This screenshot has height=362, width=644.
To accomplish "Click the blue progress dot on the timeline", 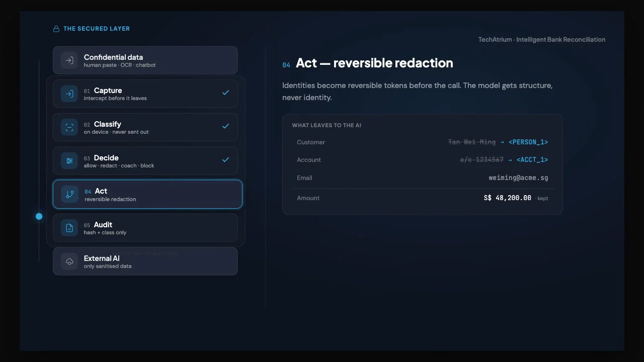I will [x=39, y=216].
